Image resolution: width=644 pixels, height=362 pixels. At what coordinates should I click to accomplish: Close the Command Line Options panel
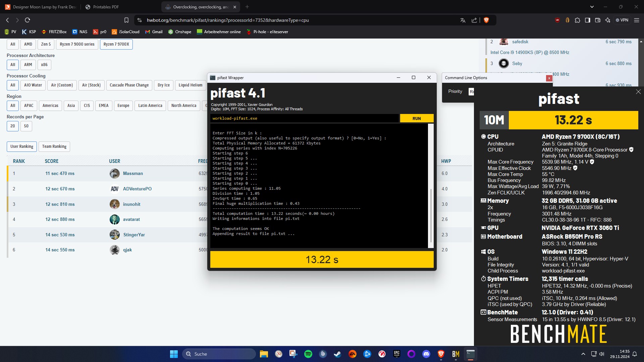click(x=549, y=78)
